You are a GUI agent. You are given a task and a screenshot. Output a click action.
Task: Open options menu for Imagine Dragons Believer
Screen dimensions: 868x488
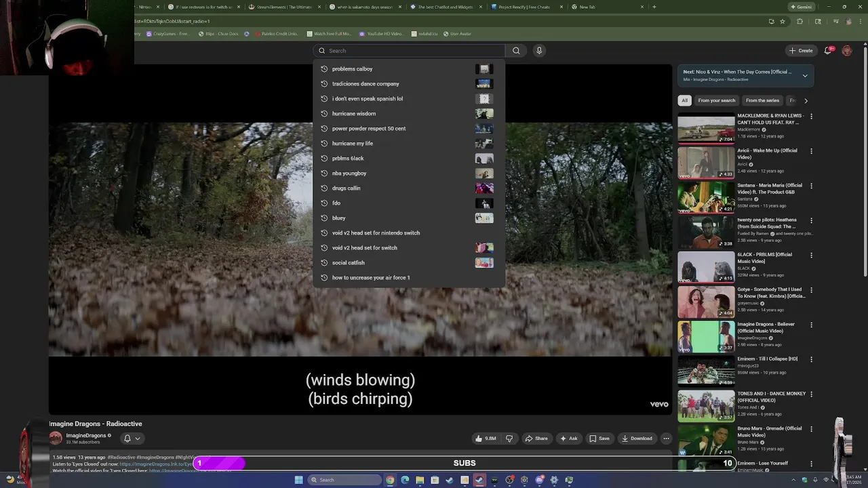(x=811, y=325)
